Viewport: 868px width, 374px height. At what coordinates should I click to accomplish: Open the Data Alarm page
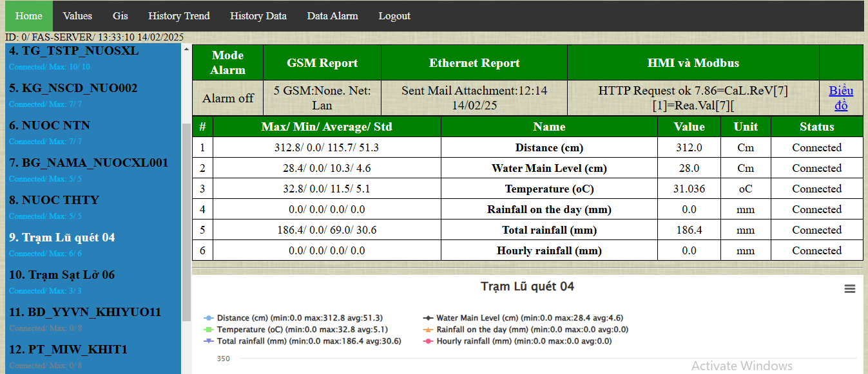point(332,16)
